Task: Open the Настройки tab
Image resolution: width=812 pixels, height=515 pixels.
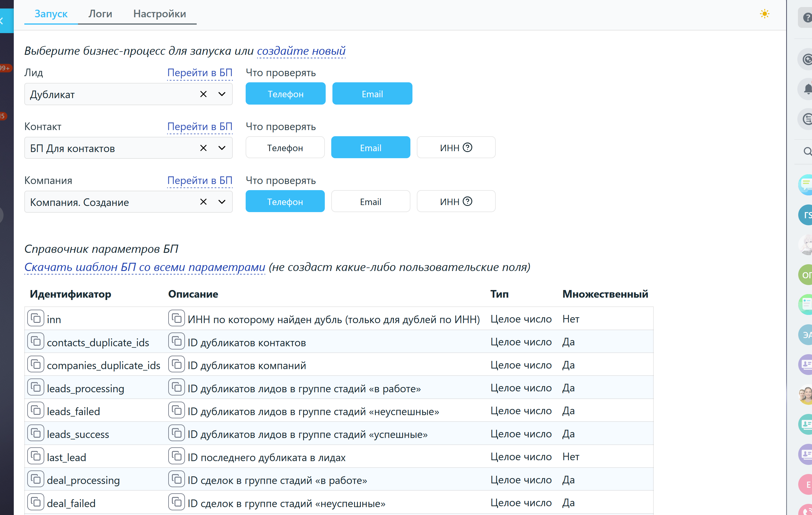Action: (159, 14)
